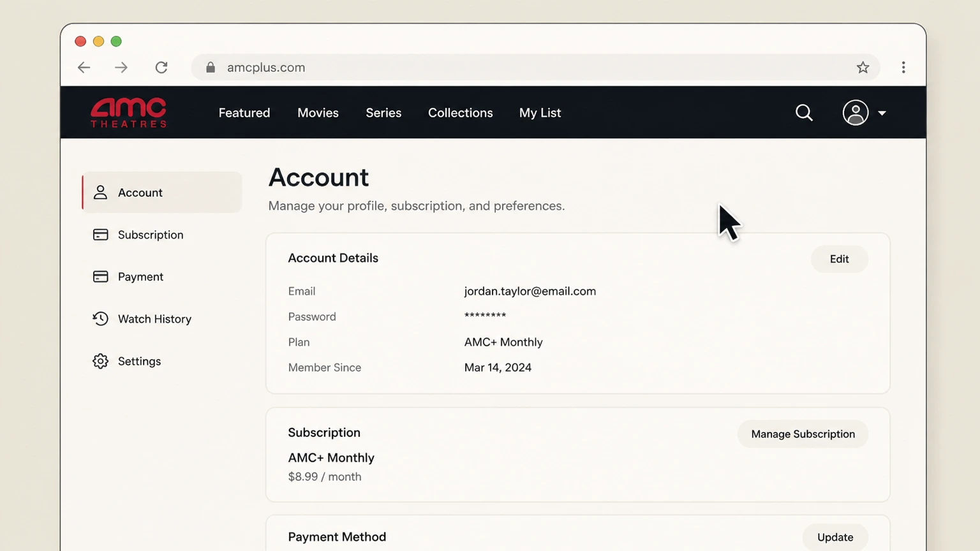Open My List in the navigation
Viewport: 980px width, 551px height.
540,113
